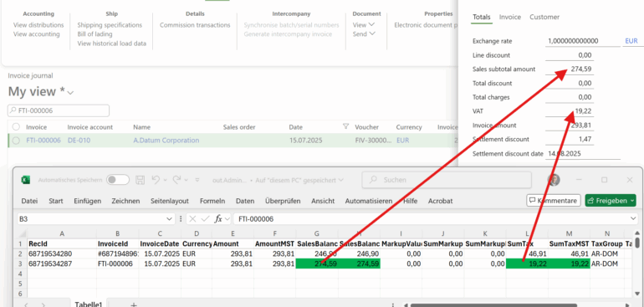Screen dimensions: 644x307
Task: Open the Document Send dropdown
Action: 364,34
